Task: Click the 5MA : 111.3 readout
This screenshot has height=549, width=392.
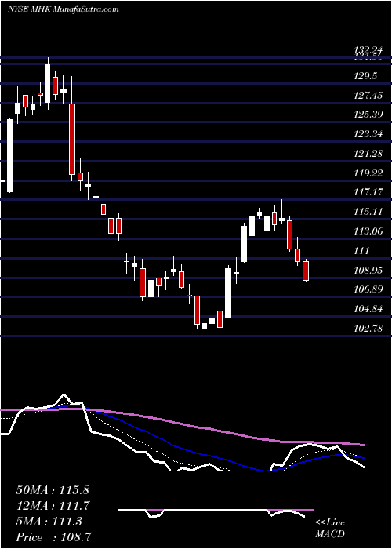Action: click(x=49, y=522)
